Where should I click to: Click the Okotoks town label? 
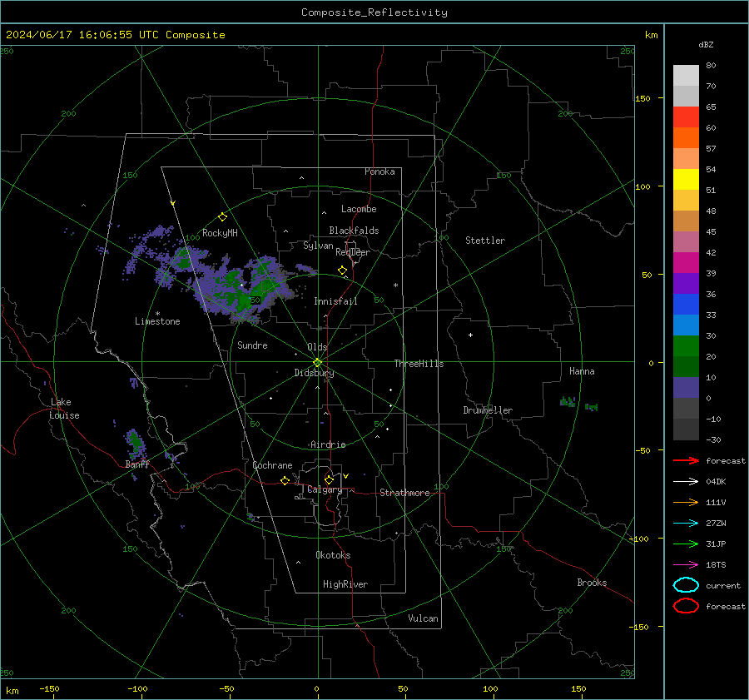click(333, 555)
